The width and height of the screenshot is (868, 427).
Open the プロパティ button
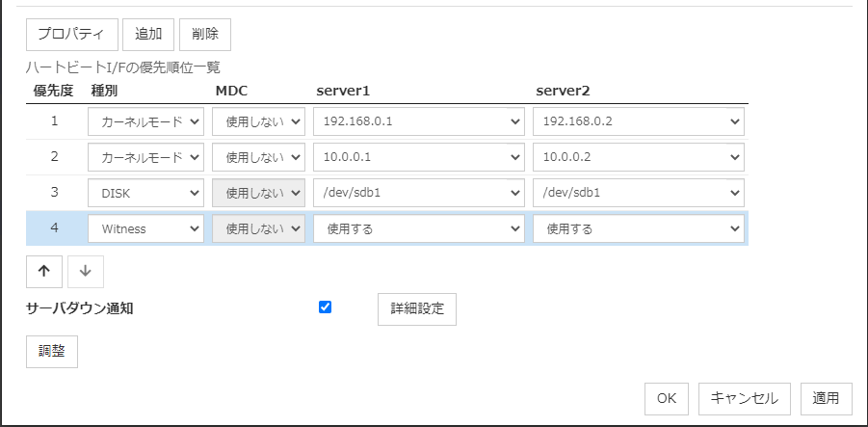(x=71, y=34)
